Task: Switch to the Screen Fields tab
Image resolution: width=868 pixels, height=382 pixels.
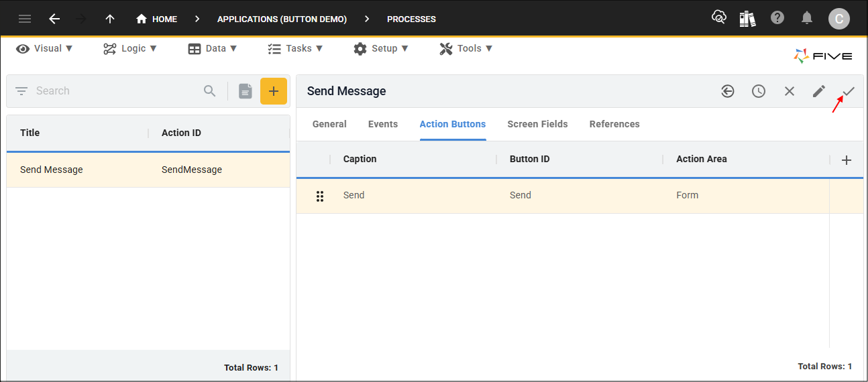Action: 537,124
